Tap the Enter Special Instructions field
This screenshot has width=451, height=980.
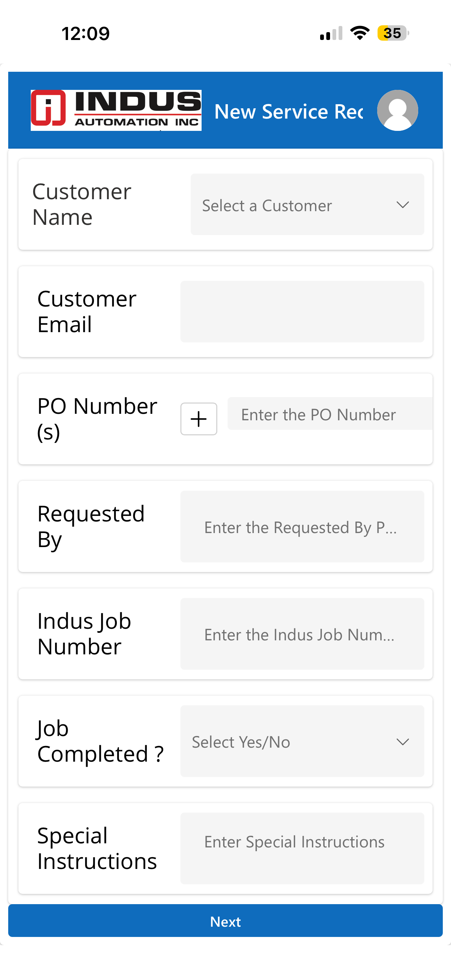point(302,848)
